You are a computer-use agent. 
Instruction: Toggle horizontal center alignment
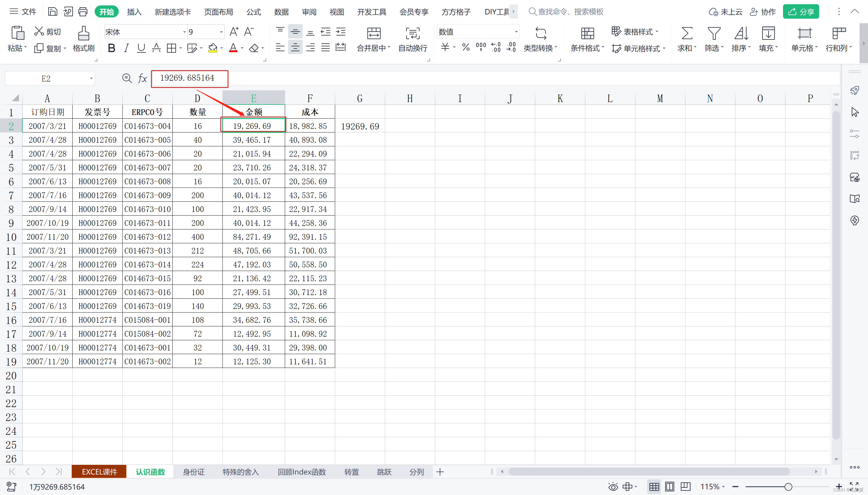point(295,47)
